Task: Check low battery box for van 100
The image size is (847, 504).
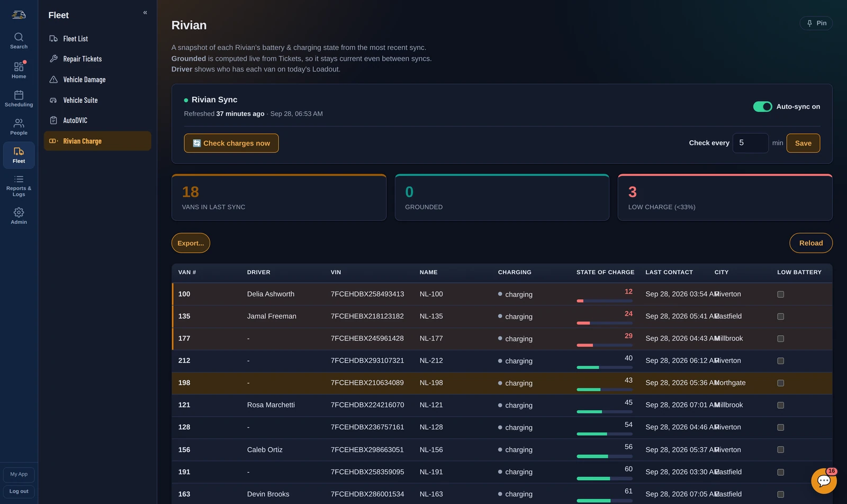Action: coord(780,294)
